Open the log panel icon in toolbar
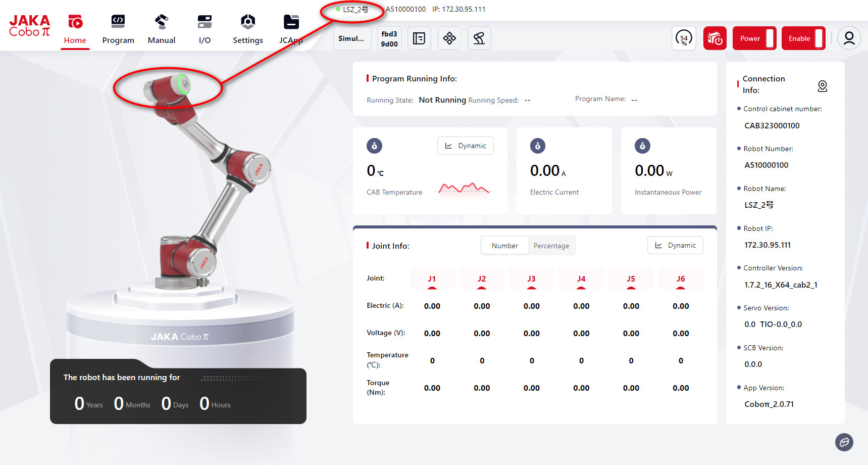 click(x=419, y=38)
